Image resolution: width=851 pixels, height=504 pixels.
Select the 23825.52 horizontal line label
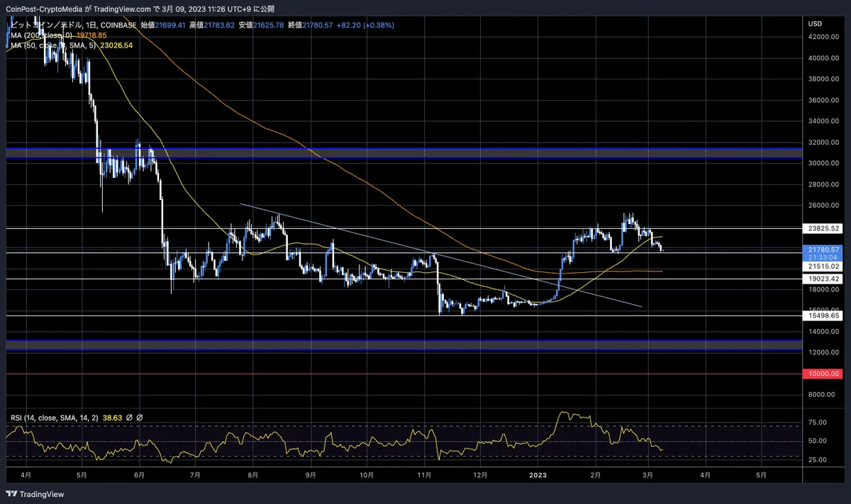(823, 229)
